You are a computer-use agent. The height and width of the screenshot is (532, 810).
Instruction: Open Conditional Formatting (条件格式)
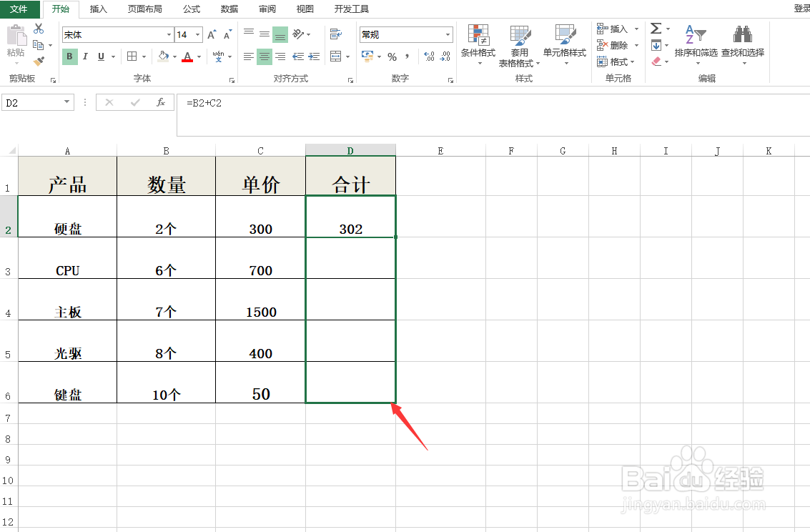coord(478,45)
